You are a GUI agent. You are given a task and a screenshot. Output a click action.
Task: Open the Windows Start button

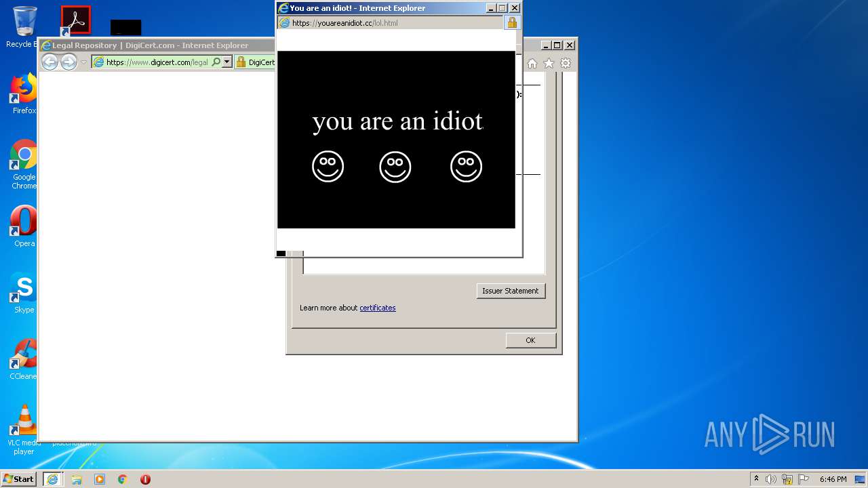point(19,479)
